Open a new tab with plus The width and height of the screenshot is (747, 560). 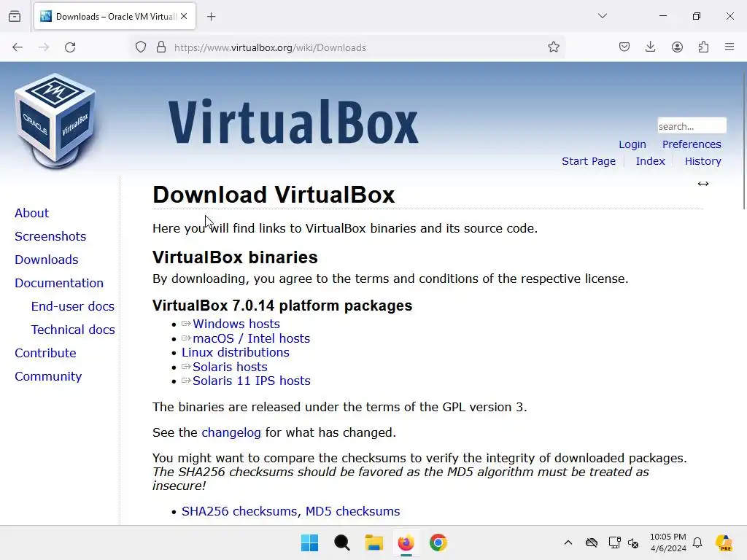[x=212, y=17]
